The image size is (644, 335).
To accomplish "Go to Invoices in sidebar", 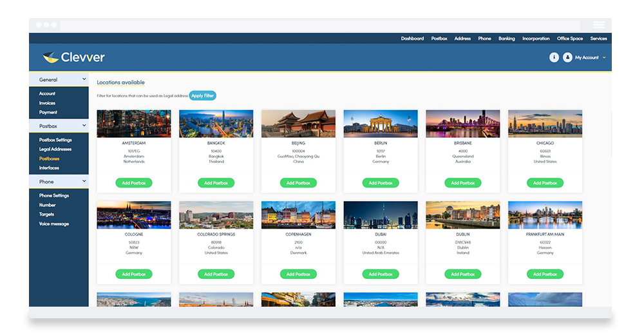I will [47, 103].
